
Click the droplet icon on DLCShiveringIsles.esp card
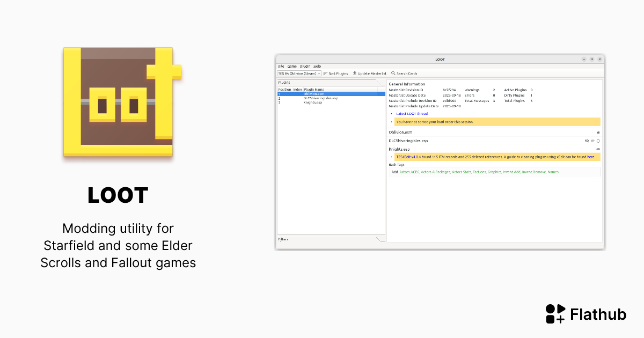(598, 141)
